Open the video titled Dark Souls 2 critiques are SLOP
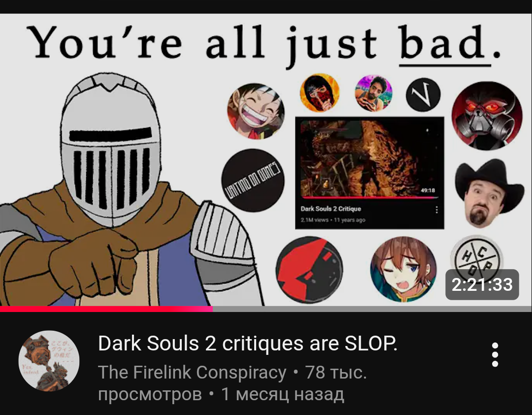532x415 pixels. (x=247, y=343)
